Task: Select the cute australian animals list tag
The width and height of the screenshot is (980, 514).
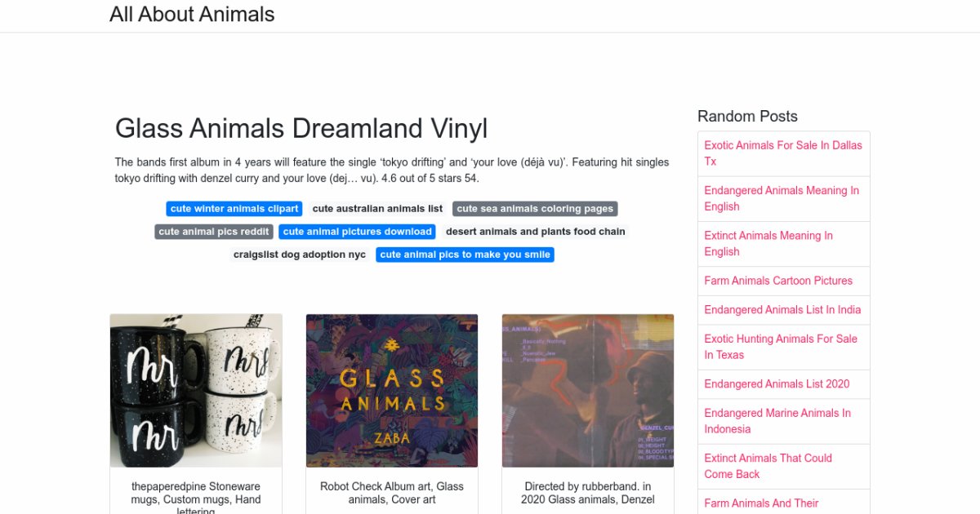Action: pos(377,209)
